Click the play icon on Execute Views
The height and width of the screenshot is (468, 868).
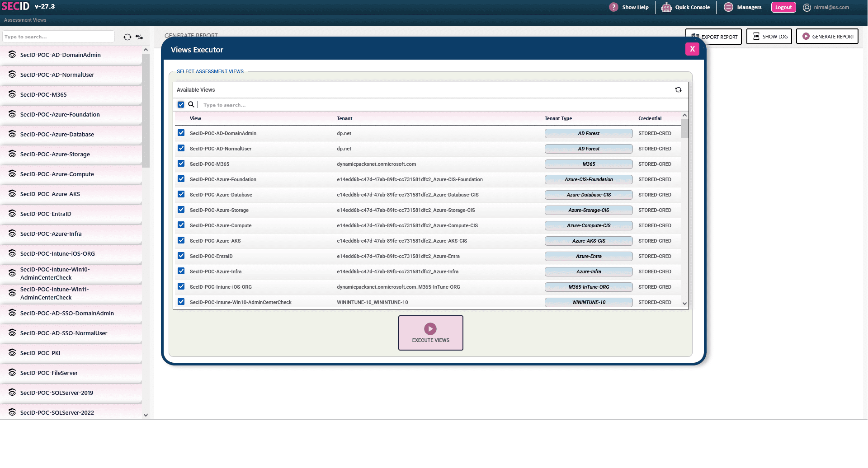[x=430, y=328]
